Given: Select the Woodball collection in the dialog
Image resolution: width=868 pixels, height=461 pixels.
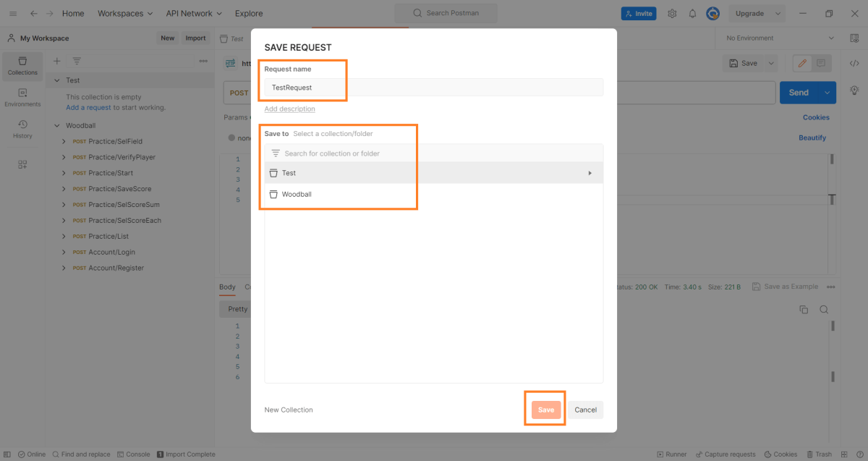Looking at the screenshot, I should [434, 194].
